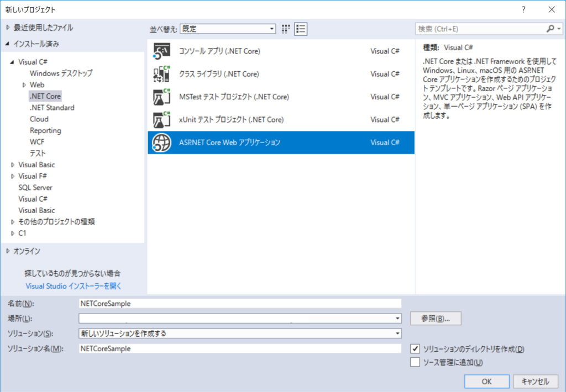Open the Visual Studio インストーラーを開く link
566x392 pixels.
click(74, 286)
